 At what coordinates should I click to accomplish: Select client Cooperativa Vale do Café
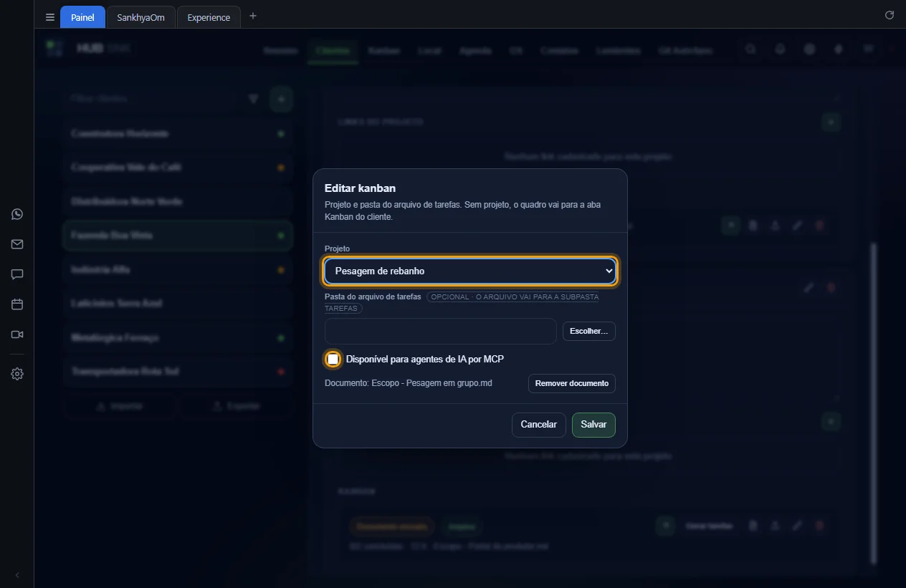coord(178,168)
